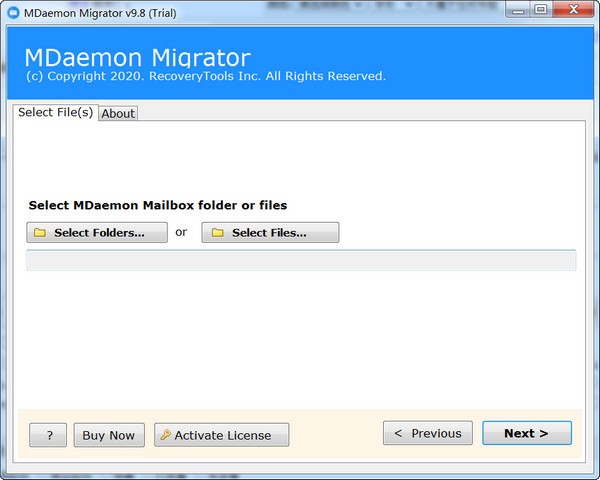The height and width of the screenshot is (480, 600).
Task: Open help with the question mark button
Action: 48,435
